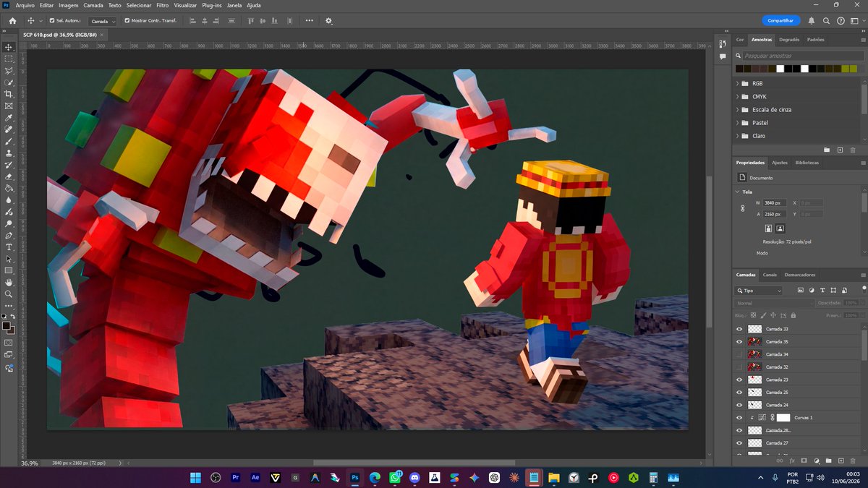Select the Lasso tool
This screenshot has height=488, width=868.
pyautogui.click(x=9, y=70)
